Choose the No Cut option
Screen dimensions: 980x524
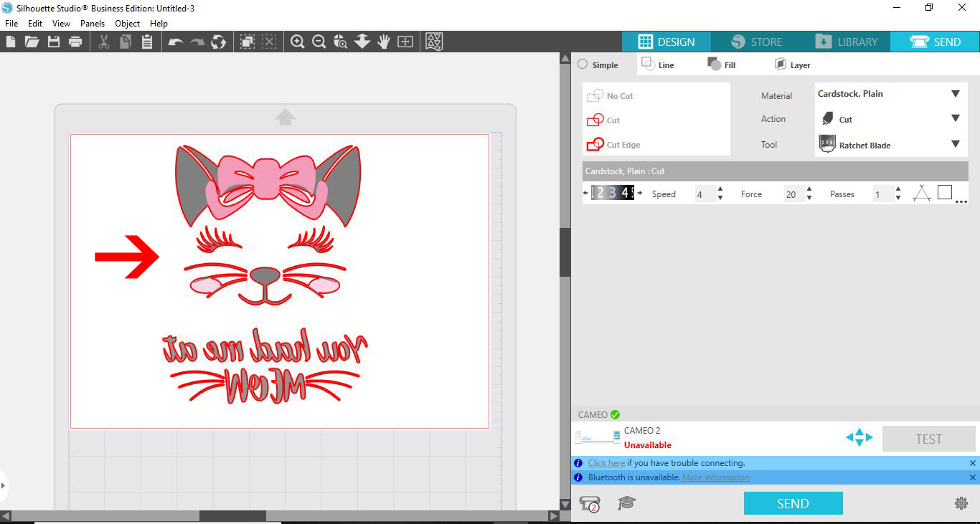coord(611,96)
